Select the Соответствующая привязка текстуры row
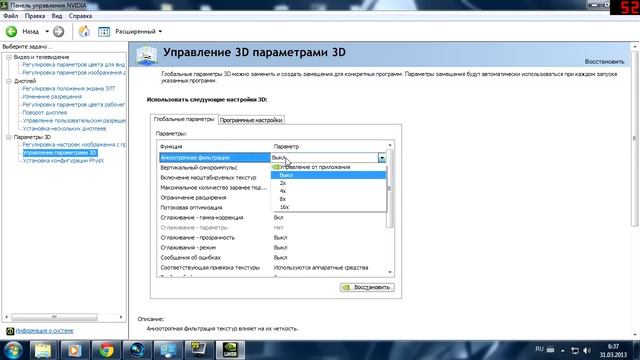This screenshot has width=640, height=360. 271,268
